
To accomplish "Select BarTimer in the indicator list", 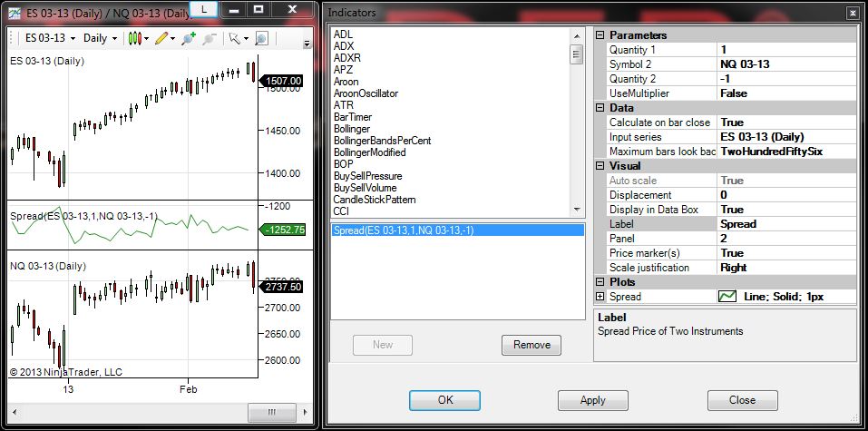I will (353, 117).
